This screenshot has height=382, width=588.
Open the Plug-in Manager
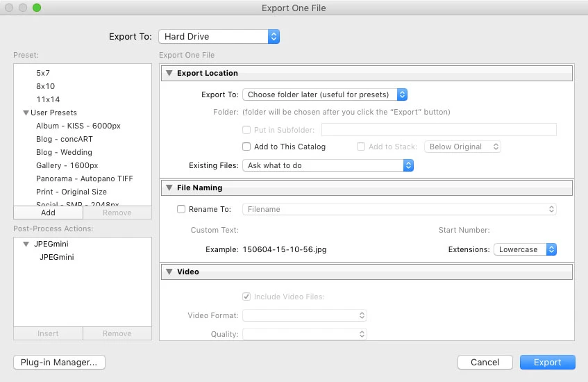[x=59, y=363]
